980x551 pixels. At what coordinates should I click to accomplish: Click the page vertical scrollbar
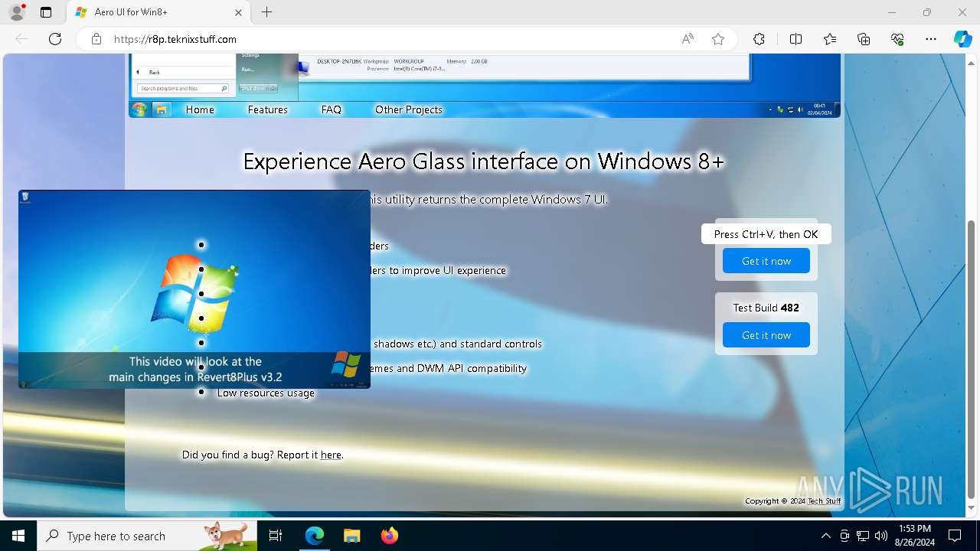click(x=972, y=360)
